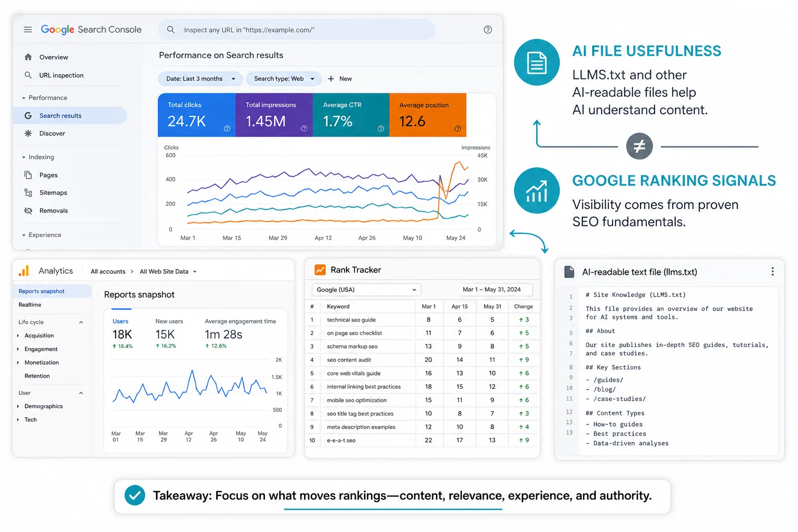Select the New users metric tab
Screen dimensions: 798x532
coord(169,334)
